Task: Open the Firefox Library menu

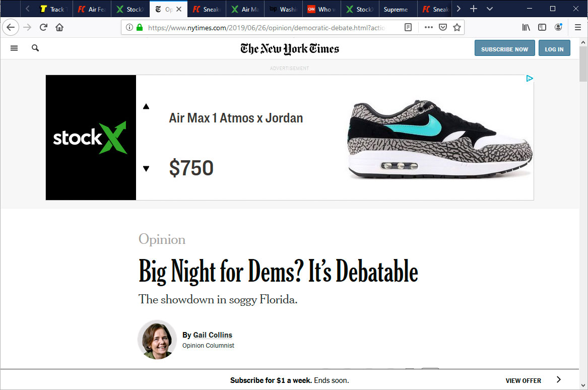Action: point(526,27)
